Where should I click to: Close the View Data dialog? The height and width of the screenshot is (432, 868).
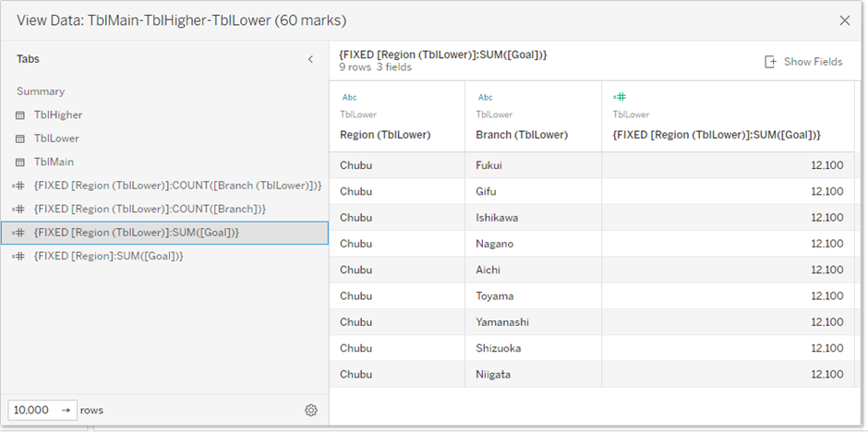click(x=844, y=21)
